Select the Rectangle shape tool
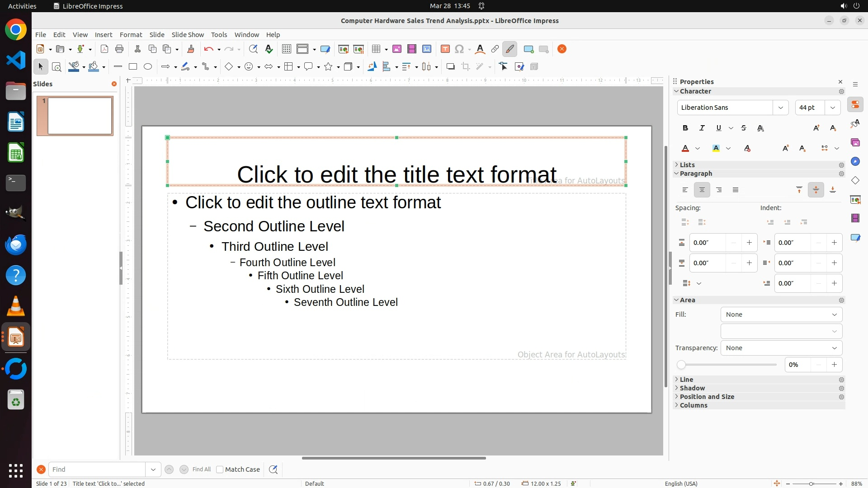Screen dimensions: 868x488 tap(133, 67)
